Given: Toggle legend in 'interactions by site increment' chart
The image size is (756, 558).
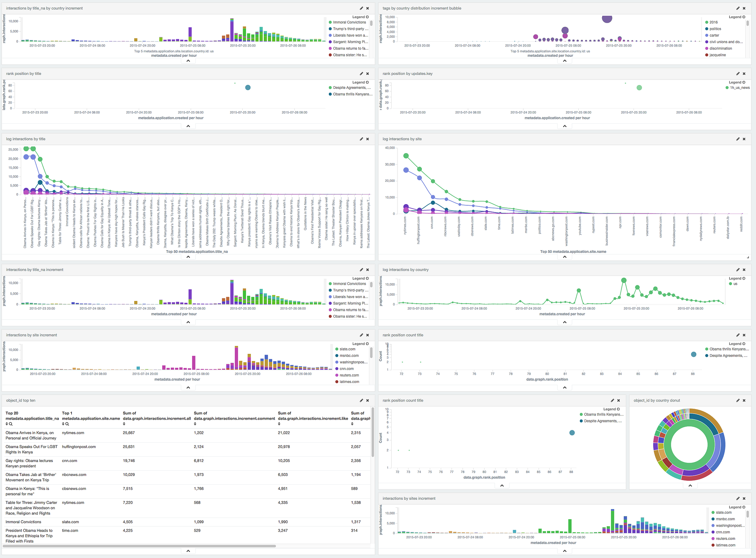Looking at the screenshot, I should 360,344.
